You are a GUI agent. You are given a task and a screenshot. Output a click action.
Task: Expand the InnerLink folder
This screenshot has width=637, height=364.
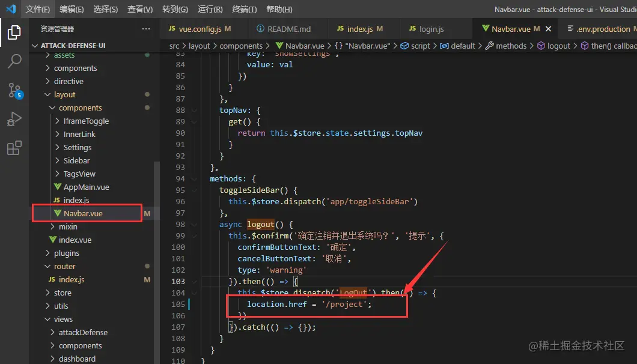tap(79, 134)
